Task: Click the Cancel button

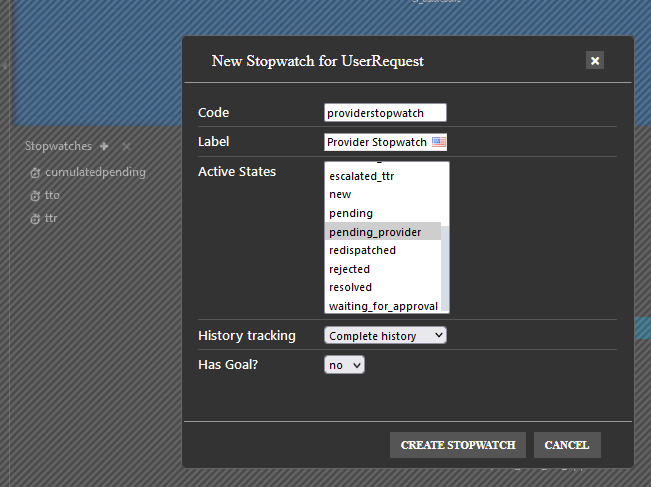Action: (567, 445)
